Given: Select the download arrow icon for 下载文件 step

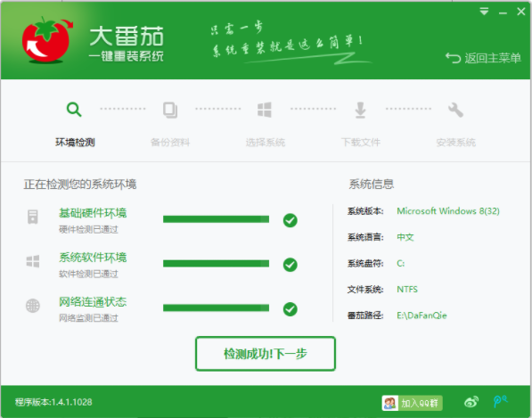Looking at the screenshot, I should pos(360,110).
